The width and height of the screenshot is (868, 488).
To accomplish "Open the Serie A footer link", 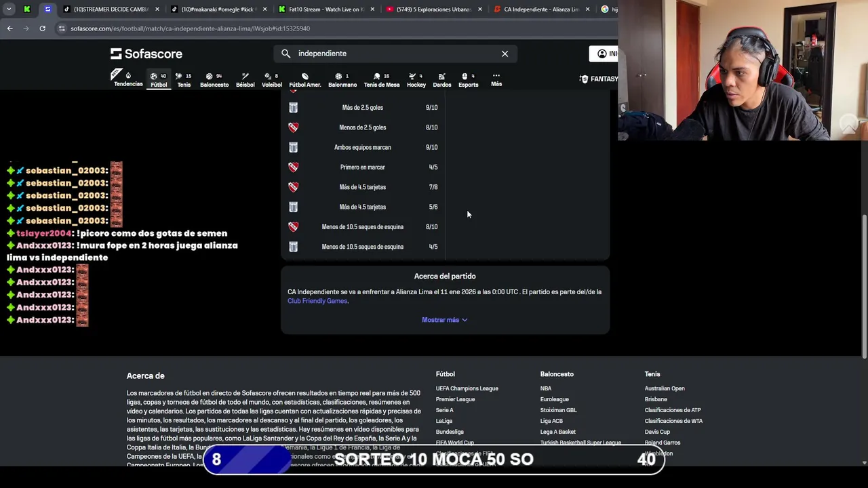I will point(444,410).
